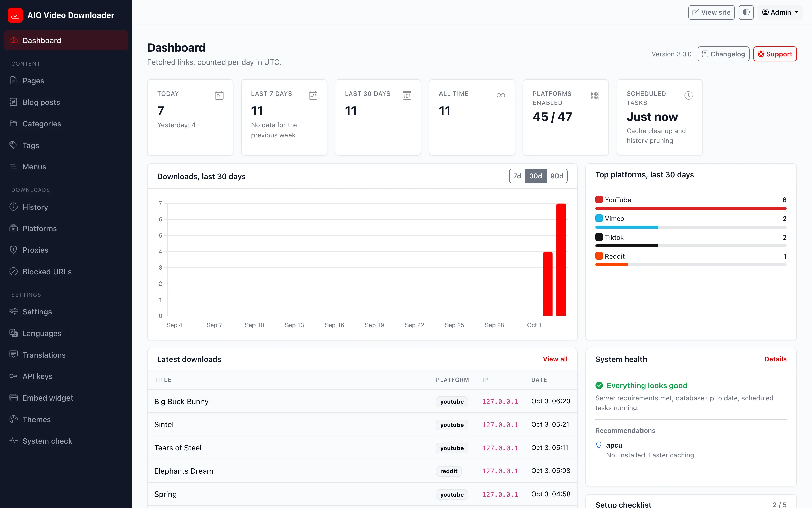Viewport: 812px width, 508px height.
Task: Click the green Everything looks good checkmark
Action: [x=599, y=385]
